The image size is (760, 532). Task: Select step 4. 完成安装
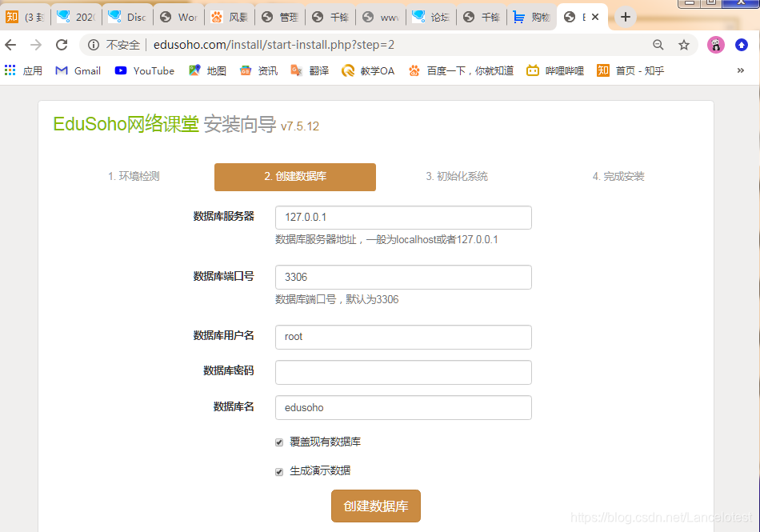pos(618,176)
